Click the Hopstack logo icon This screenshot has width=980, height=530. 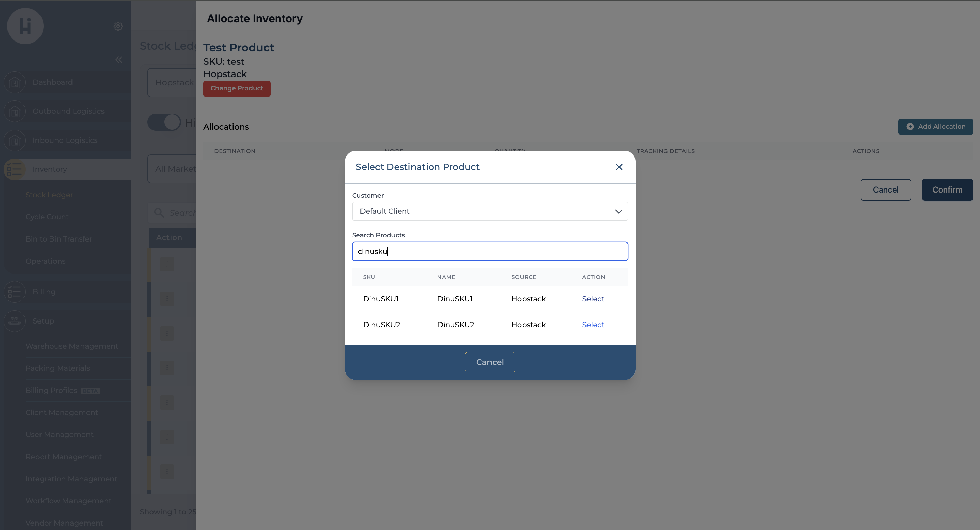[25, 26]
